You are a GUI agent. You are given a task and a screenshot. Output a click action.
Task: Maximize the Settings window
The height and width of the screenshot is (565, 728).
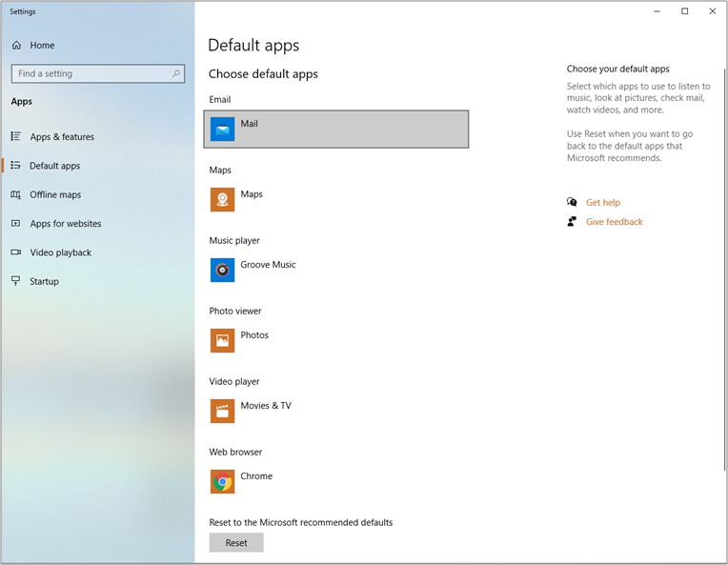tap(685, 11)
